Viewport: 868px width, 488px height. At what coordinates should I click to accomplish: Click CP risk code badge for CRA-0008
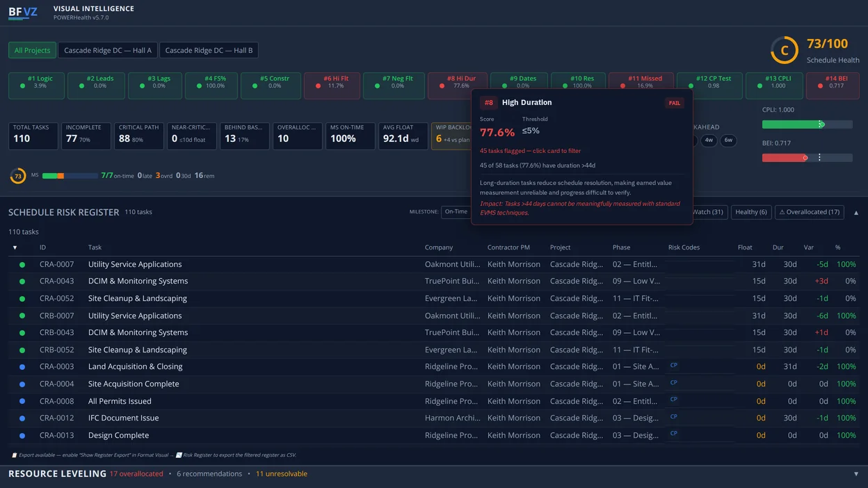tap(673, 400)
